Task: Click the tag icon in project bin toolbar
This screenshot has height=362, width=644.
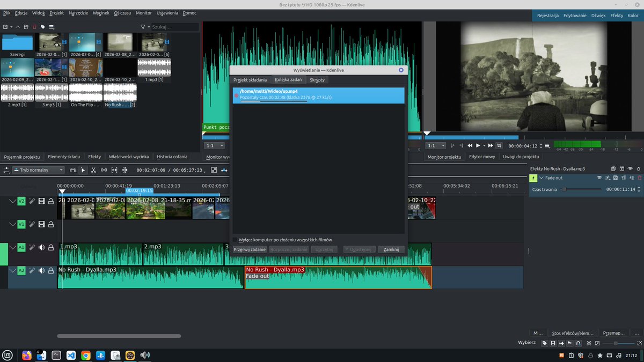Action: (x=43, y=26)
